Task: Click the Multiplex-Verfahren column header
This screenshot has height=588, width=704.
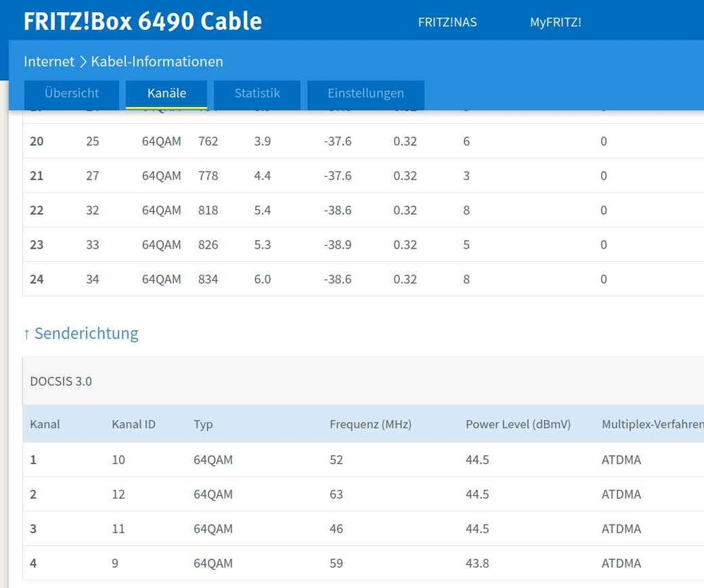Action: pyautogui.click(x=653, y=425)
